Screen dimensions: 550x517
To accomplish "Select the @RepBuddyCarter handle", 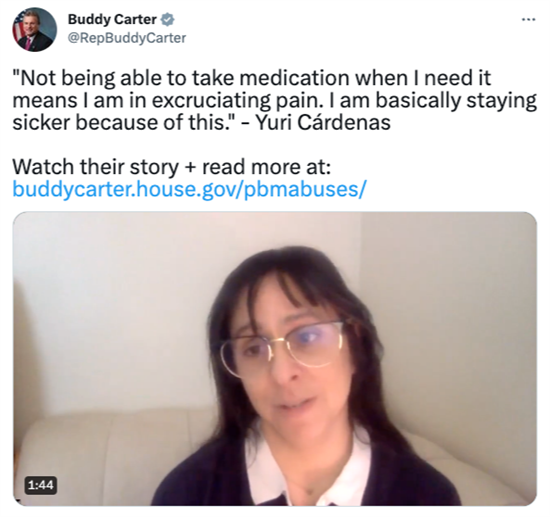I will [127, 38].
